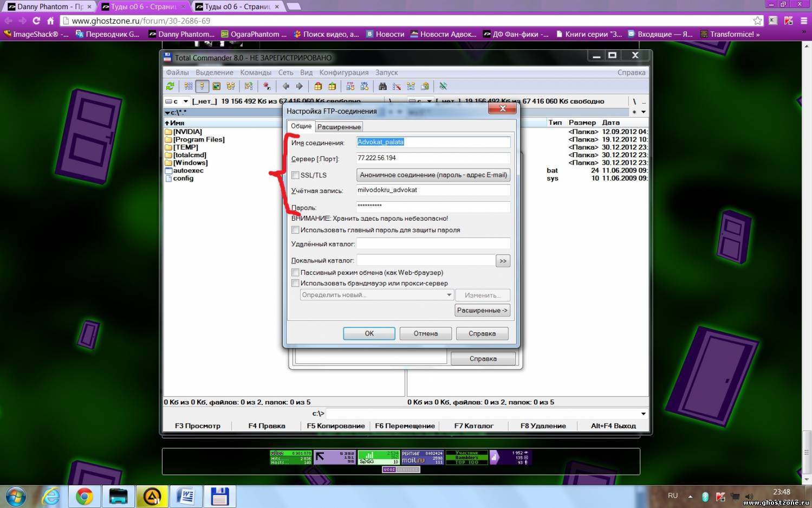
Task: Open the Выделение menu
Action: [x=215, y=72]
